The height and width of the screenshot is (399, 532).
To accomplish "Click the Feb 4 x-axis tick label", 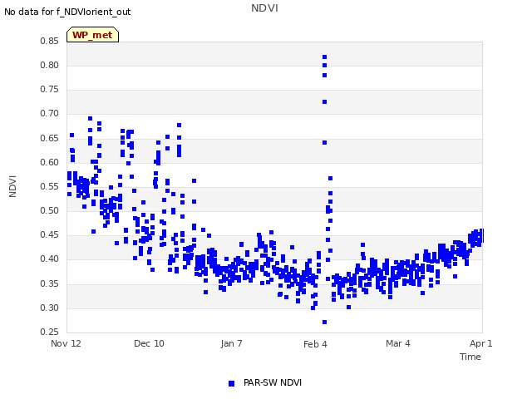I will (x=315, y=344).
